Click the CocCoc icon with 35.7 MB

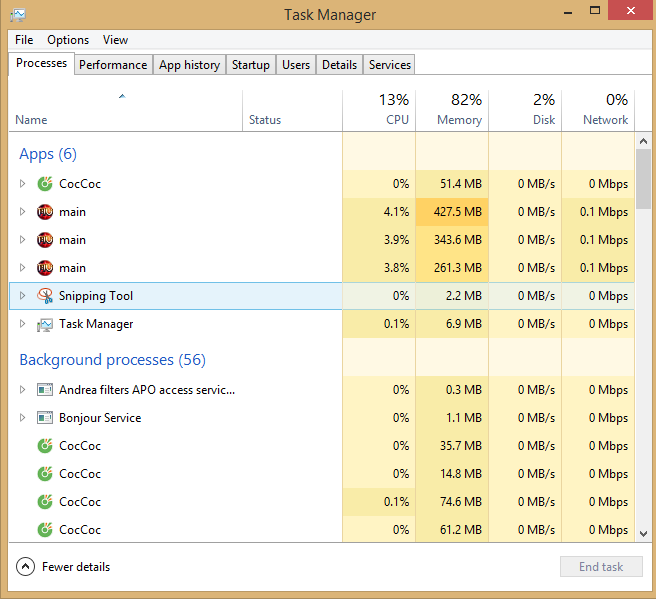click(45, 446)
